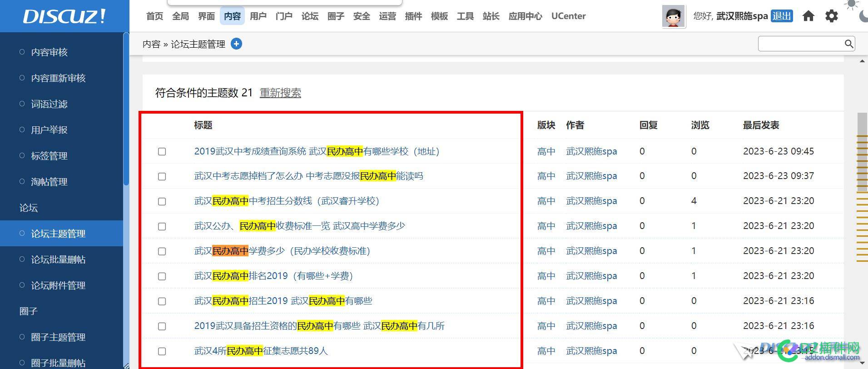Screen dimensions: 868x369
Task: Open sidebar item 内容重新审核
Action: point(58,78)
